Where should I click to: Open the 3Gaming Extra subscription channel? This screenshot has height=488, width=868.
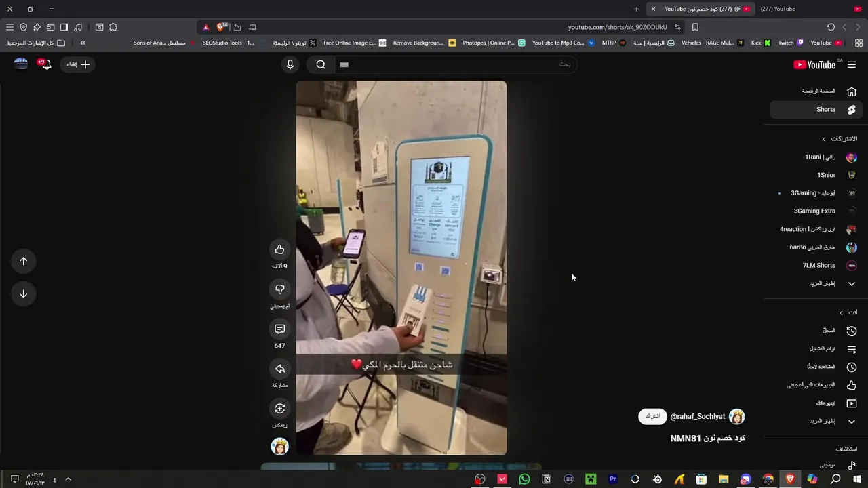816,211
